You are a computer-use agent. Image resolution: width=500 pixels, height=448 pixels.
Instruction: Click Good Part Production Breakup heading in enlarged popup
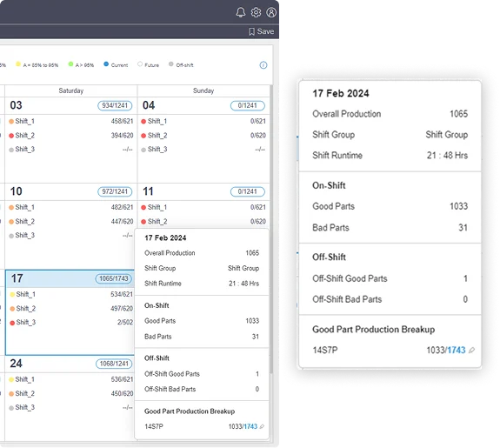pos(373,330)
